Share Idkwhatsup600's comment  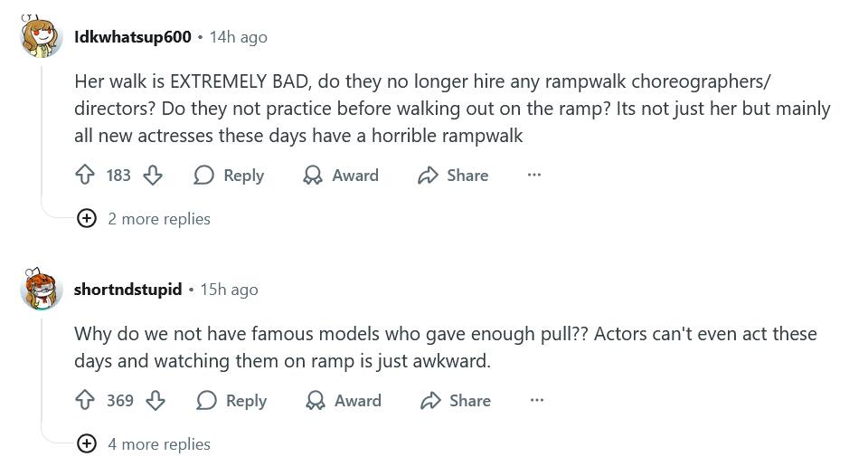coord(453,176)
